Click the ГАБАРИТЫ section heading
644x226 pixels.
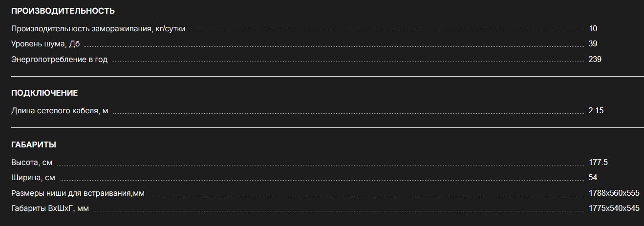point(34,144)
